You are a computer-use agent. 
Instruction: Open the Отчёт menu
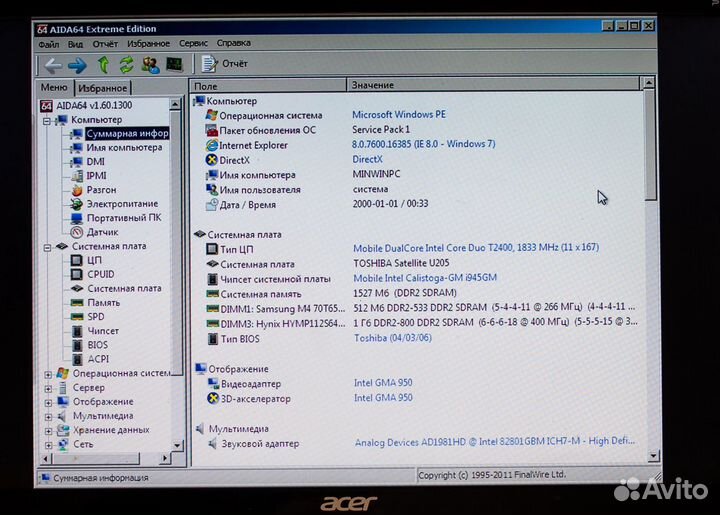pyautogui.click(x=105, y=44)
